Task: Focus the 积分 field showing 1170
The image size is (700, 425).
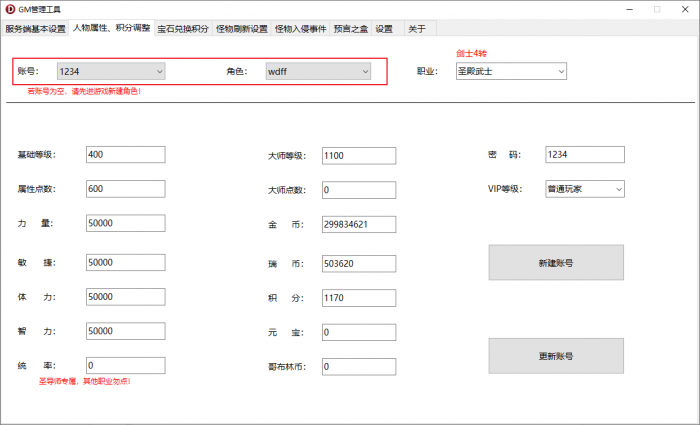Action: point(360,297)
